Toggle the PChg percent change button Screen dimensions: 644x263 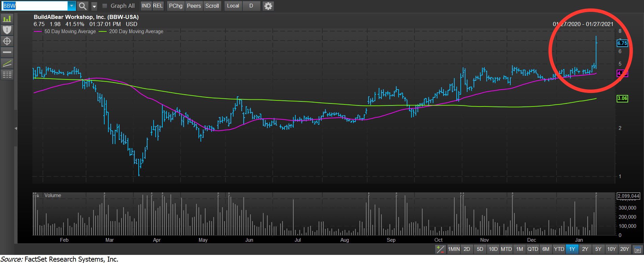[x=176, y=6]
